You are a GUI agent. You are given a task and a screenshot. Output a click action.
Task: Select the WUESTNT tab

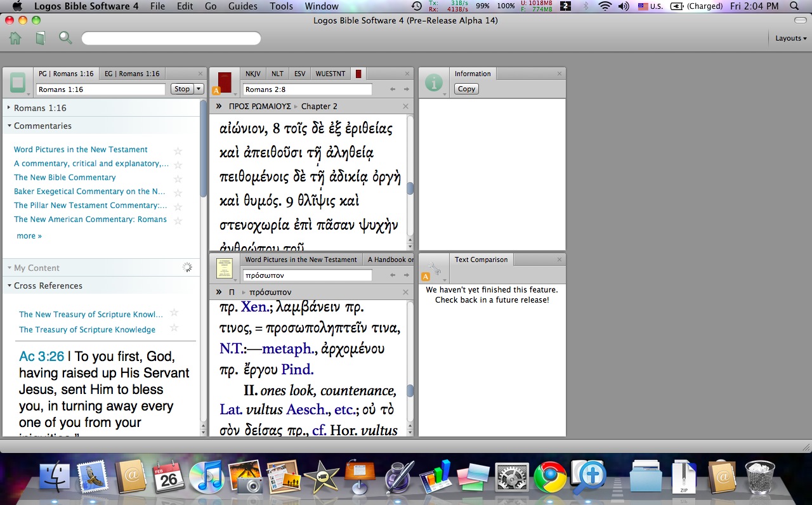[x=331, y=74]
